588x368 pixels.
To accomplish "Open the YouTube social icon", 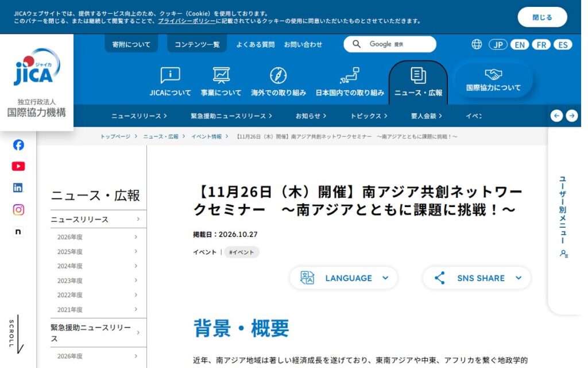I will (18, 166).
